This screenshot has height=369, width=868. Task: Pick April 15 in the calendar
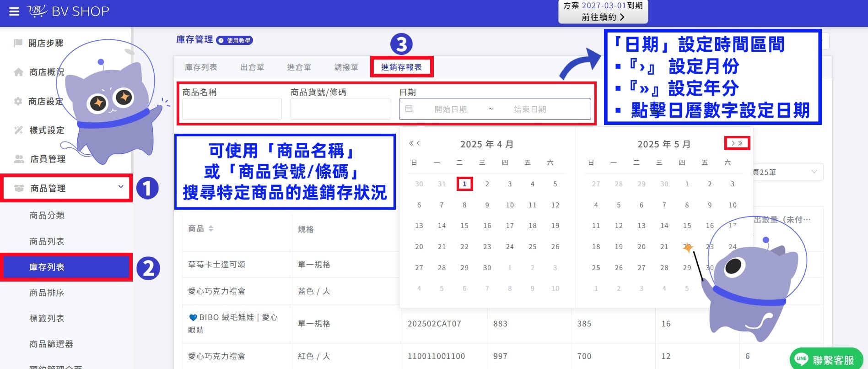tap(464, 226)
